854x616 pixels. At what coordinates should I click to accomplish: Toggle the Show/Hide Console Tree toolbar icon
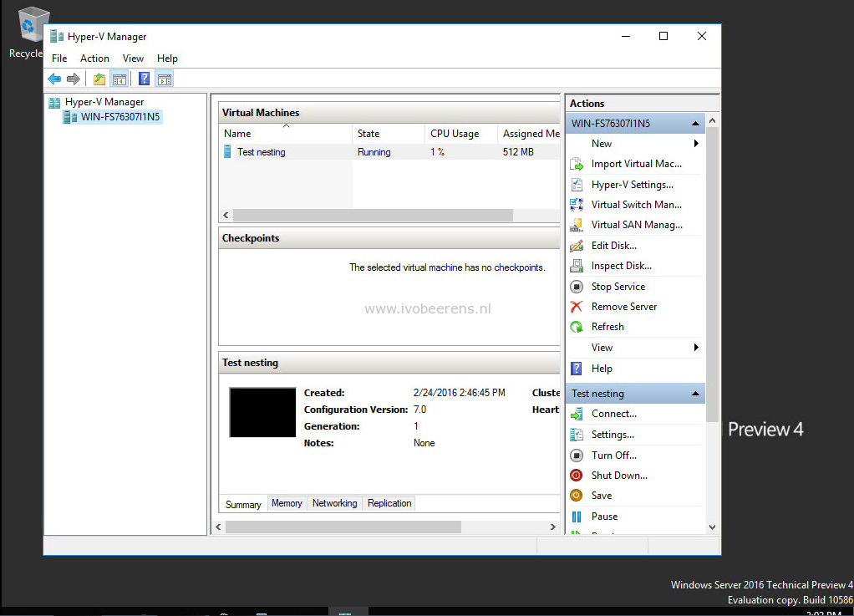point(119,79)
